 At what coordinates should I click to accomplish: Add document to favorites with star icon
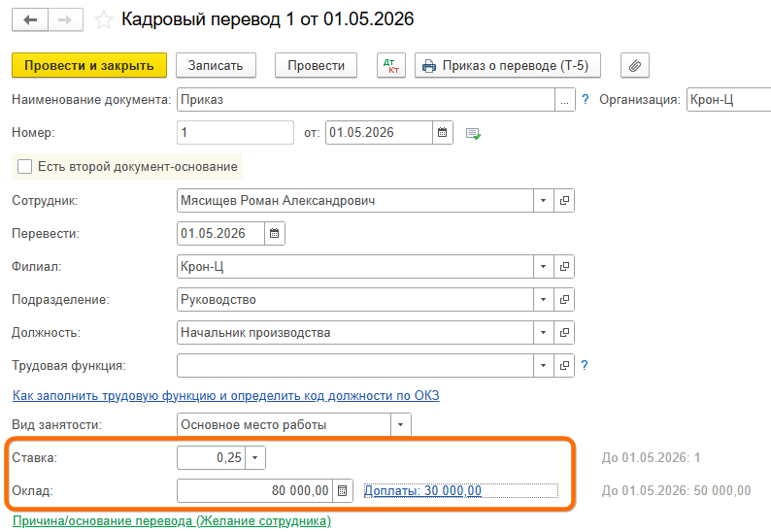click(103, 20)
